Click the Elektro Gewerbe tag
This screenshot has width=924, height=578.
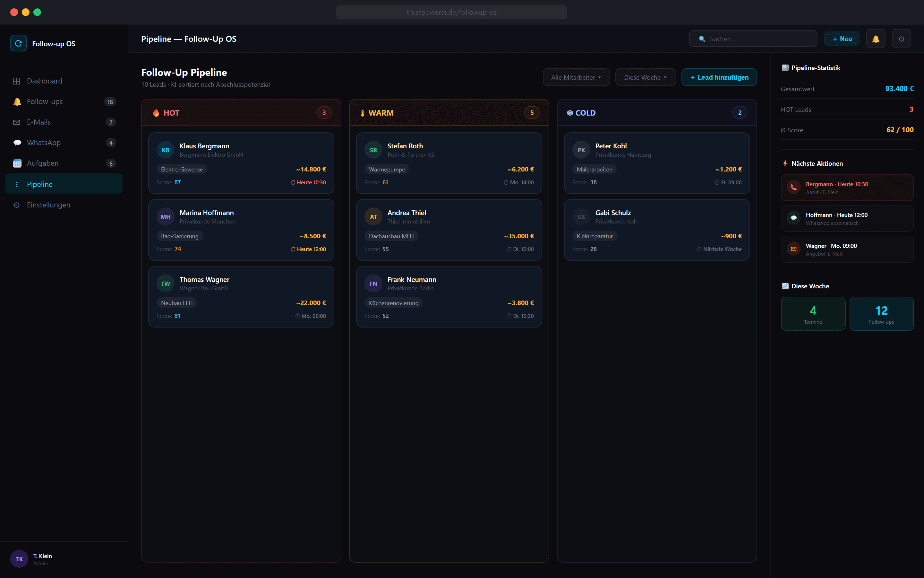click(182, 169)
